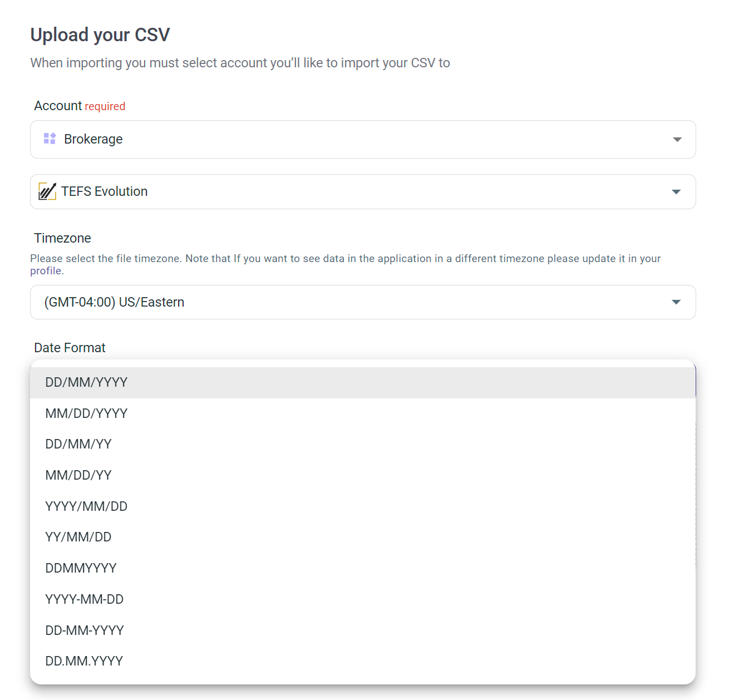Expand the US/Eastern timezone dropdown arrow
729x700 pixels.
[676, 302]
